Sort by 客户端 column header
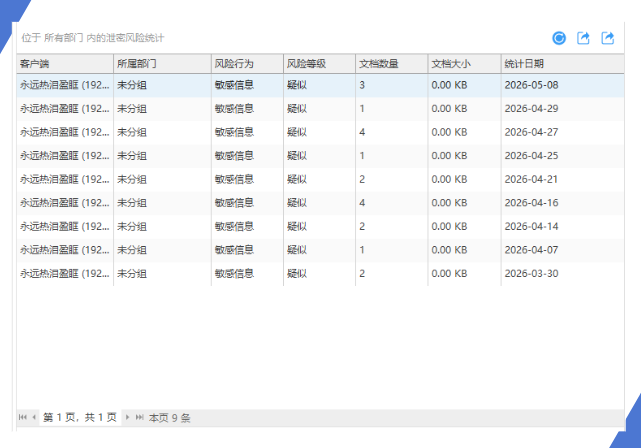 pyautogui.click(x=65, y=63)
